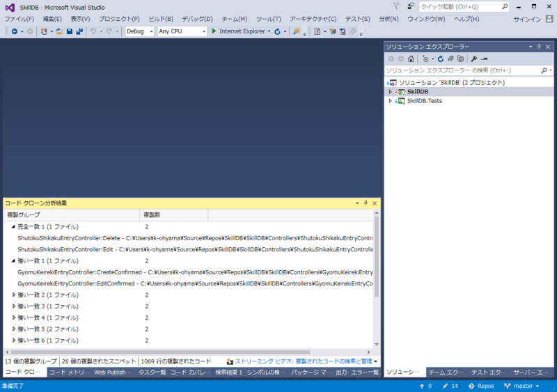Switch to the テスト エク… tab
557x392 pixels.
(489, 372)
